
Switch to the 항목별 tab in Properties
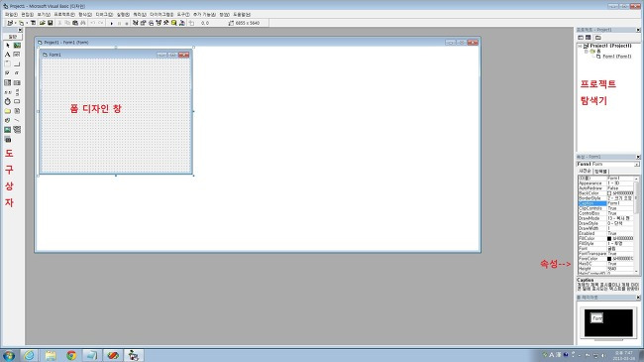point(600,172)
